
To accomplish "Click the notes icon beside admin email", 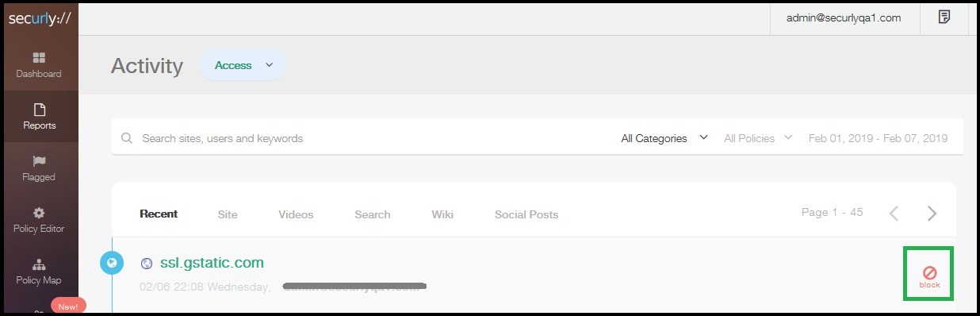I will coord(944,17).
